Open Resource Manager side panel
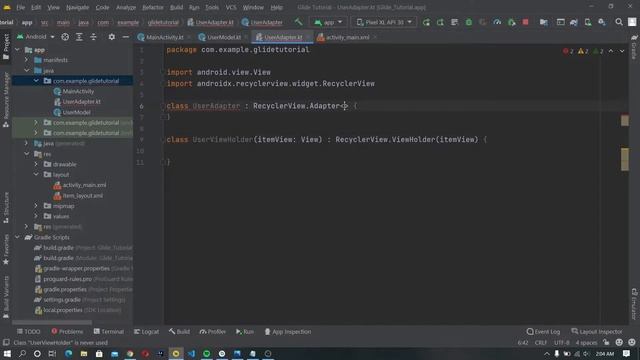640x360 pixels. (6, 99)
